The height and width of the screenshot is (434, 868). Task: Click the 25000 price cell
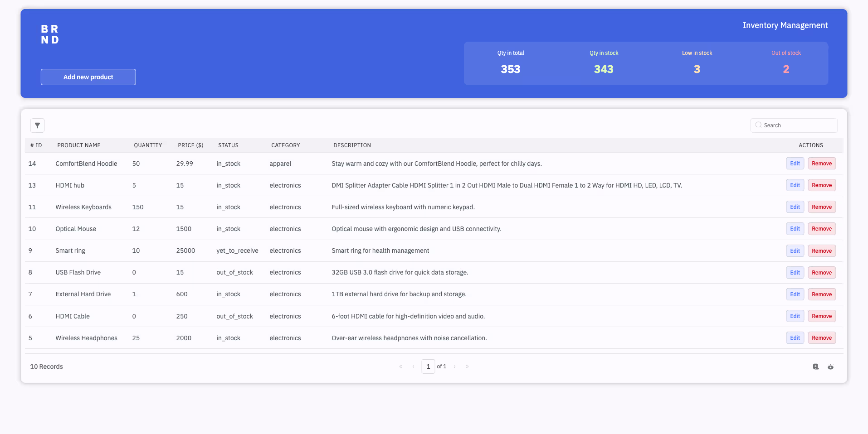pos(185,251)
